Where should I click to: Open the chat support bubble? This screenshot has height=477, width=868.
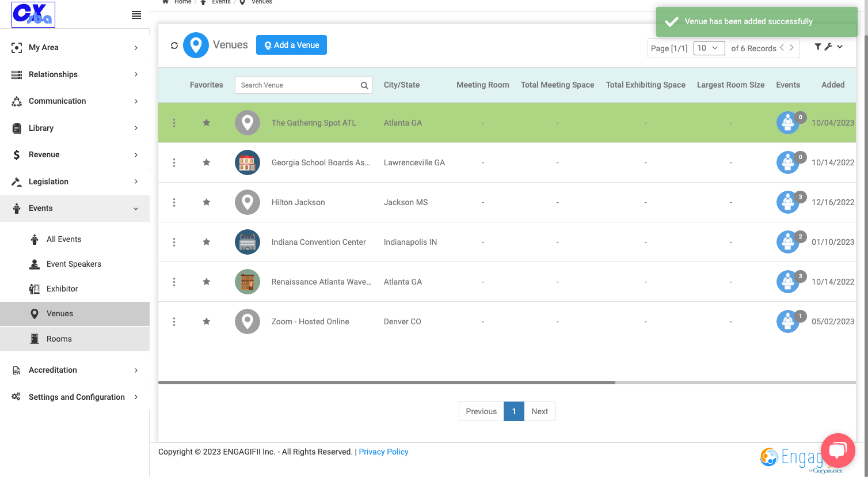[838, 450]
